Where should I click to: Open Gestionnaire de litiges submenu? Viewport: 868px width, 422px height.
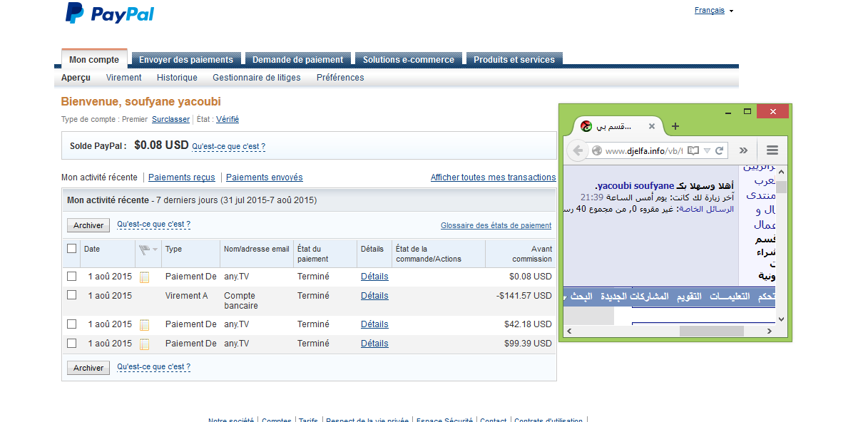(257, 78)
